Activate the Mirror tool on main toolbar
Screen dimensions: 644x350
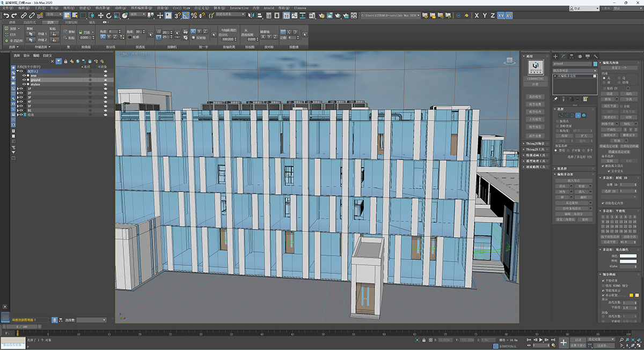251,16
